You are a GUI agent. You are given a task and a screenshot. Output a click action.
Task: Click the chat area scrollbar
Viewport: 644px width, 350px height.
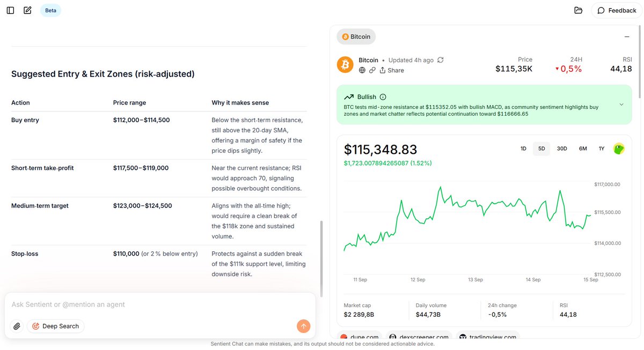click(x=321, y=258)
